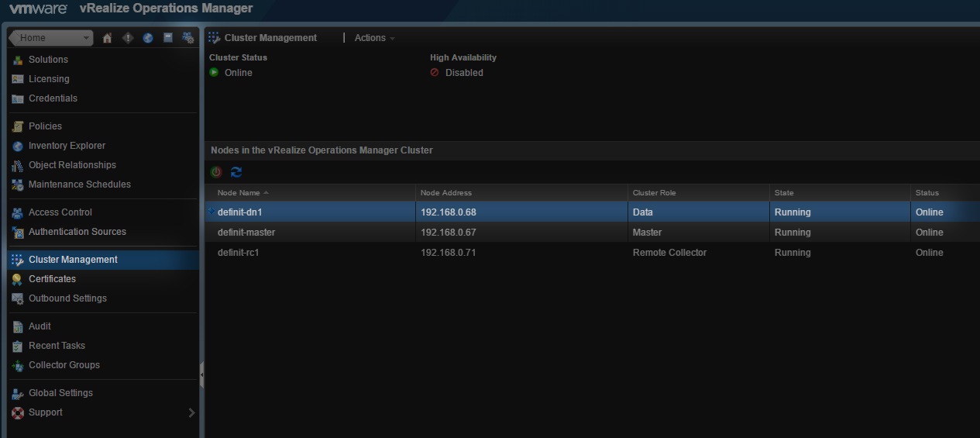The width and height of the screenshot is (980, 438).
Task: Sort by State column header
Action: click(x=841, y=192)
